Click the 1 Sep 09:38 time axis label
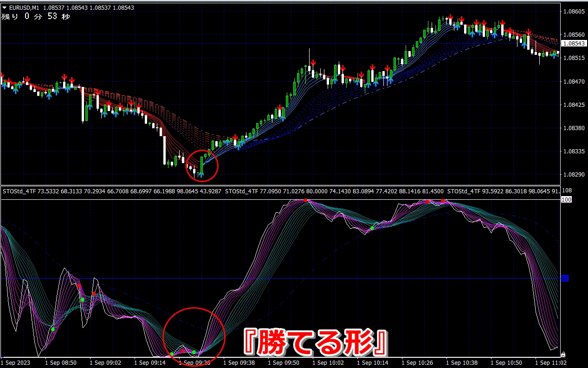The width and height of the screenshot is (588, 368). coord(239,362)
